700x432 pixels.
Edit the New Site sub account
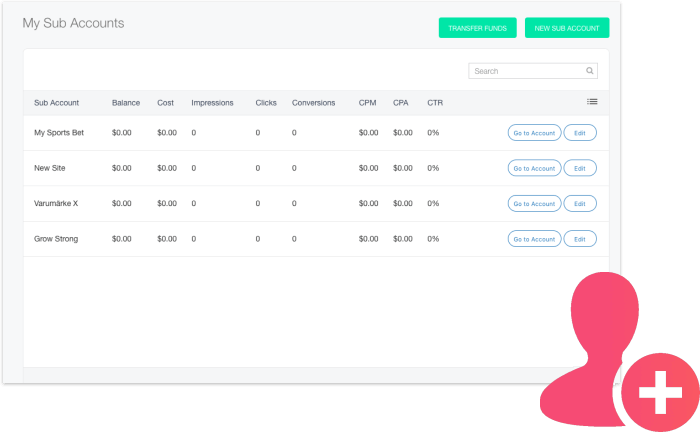pos(580,168)
